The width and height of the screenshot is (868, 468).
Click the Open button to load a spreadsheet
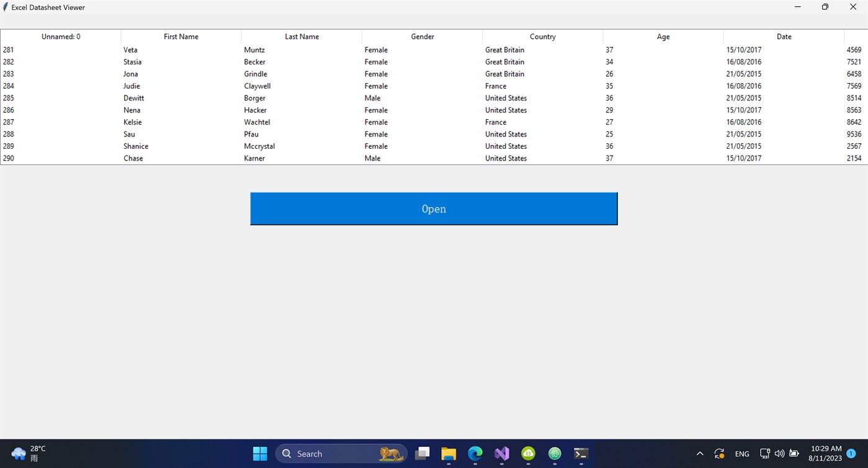tap(433, 208)
